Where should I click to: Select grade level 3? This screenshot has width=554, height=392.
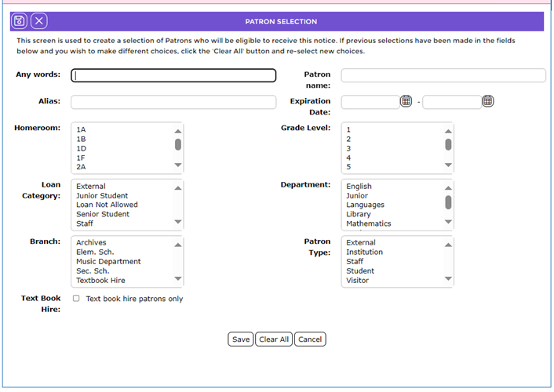(348, 149)
